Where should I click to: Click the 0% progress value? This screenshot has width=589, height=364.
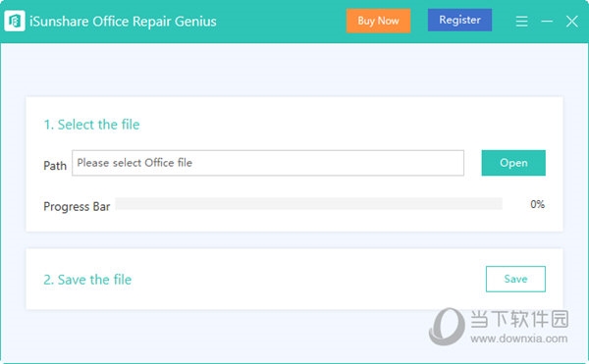(x=537, y=204)
